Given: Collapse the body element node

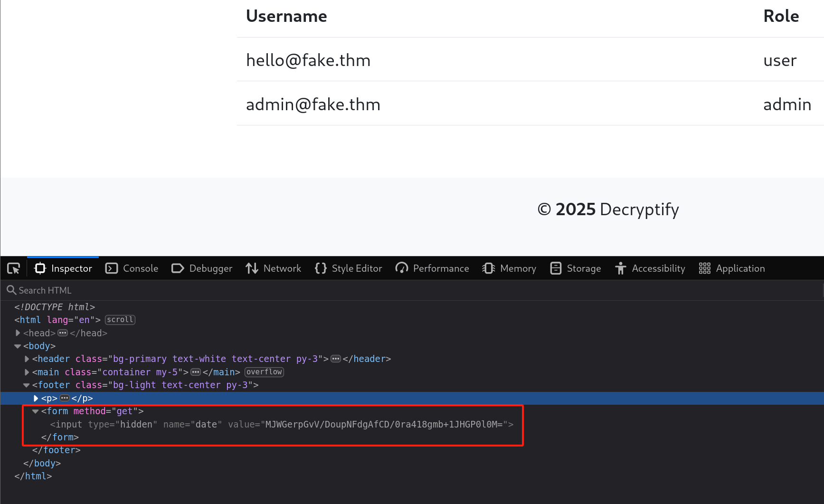Looking at the screenshot, I should coord(17,346).
